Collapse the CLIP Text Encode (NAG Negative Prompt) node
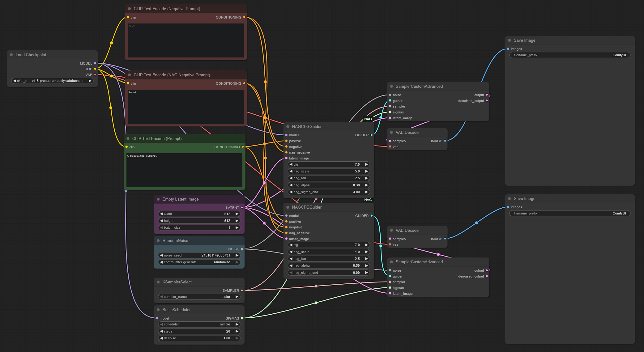The image size is (644, 352). point(129,75)
